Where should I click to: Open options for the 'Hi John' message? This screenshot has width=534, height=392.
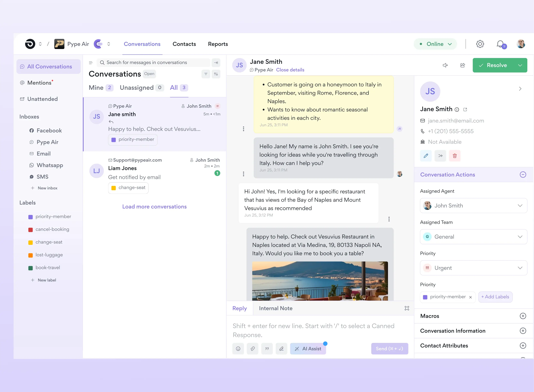coord(389,219)
